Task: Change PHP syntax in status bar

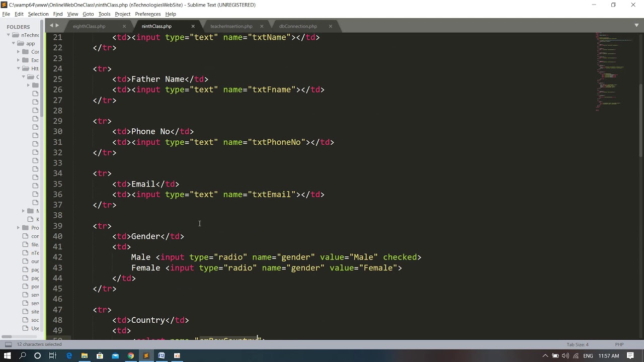Action: [619, 344]
